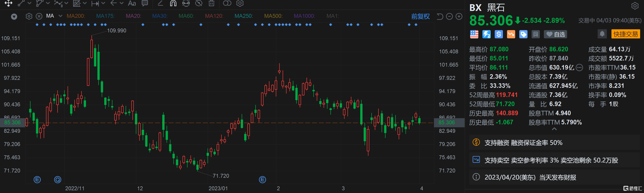Select the arrow marker tool
644x193 pixels.
(x=114, y=3)
